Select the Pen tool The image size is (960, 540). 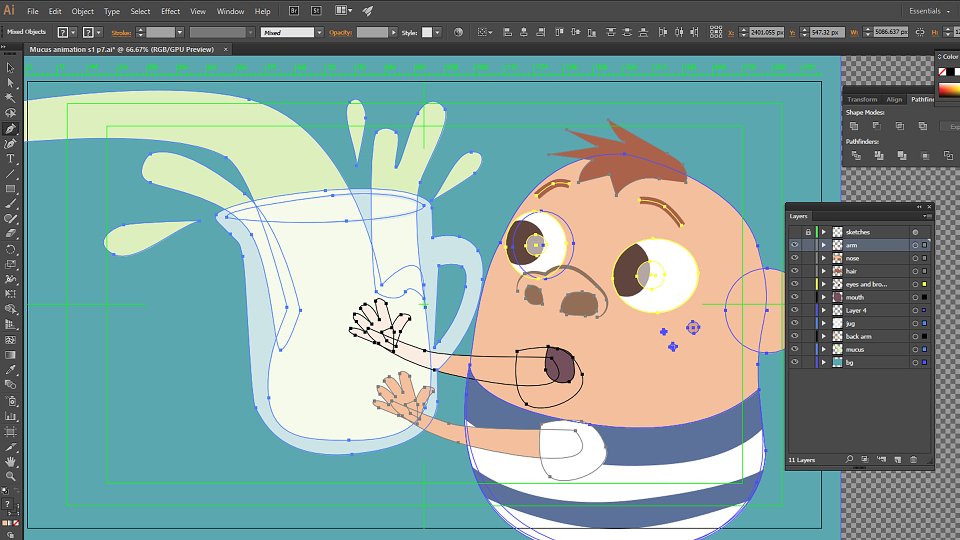[x=10, y=129]
